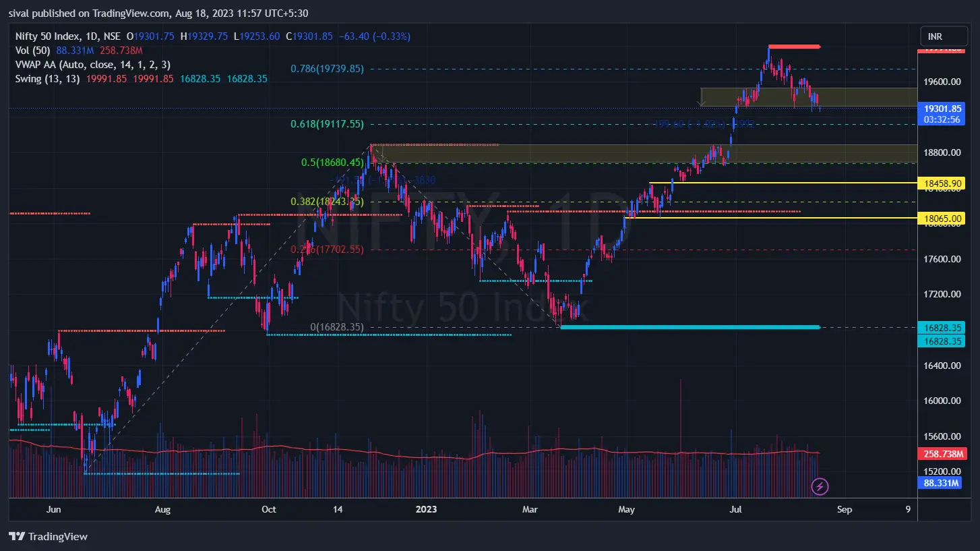This screenshot has height=551, width=980.
Task: Click the May label on time axis
Action: (x=626, y=509)
